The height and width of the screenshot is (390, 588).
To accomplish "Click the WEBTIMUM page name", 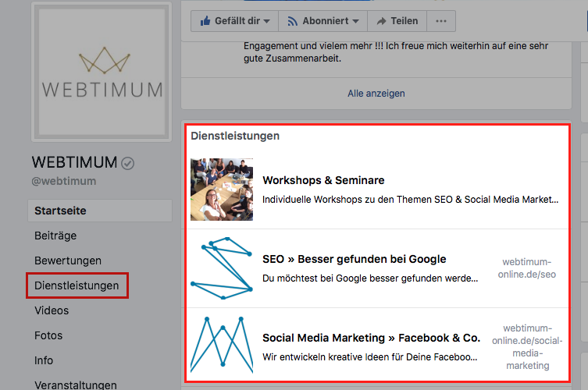I will 74,162.
